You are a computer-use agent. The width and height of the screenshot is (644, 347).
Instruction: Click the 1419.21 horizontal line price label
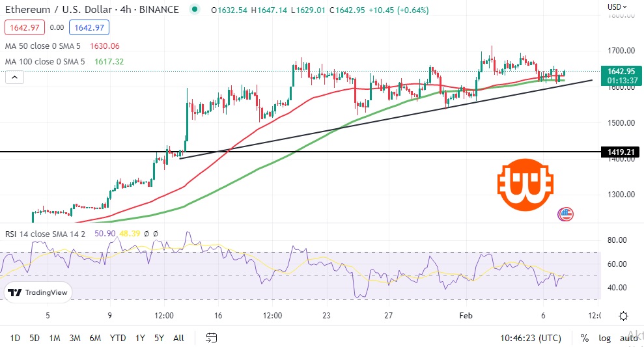tap(621, 152)
